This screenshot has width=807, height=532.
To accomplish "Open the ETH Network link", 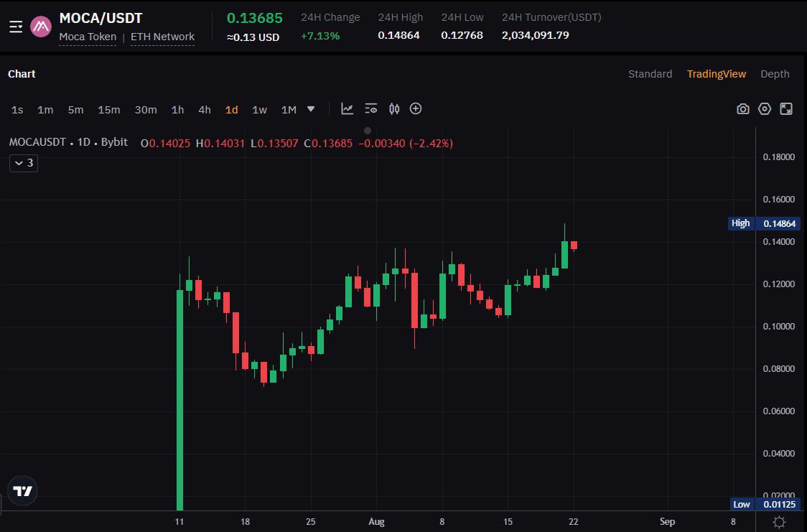I will 163,37.
